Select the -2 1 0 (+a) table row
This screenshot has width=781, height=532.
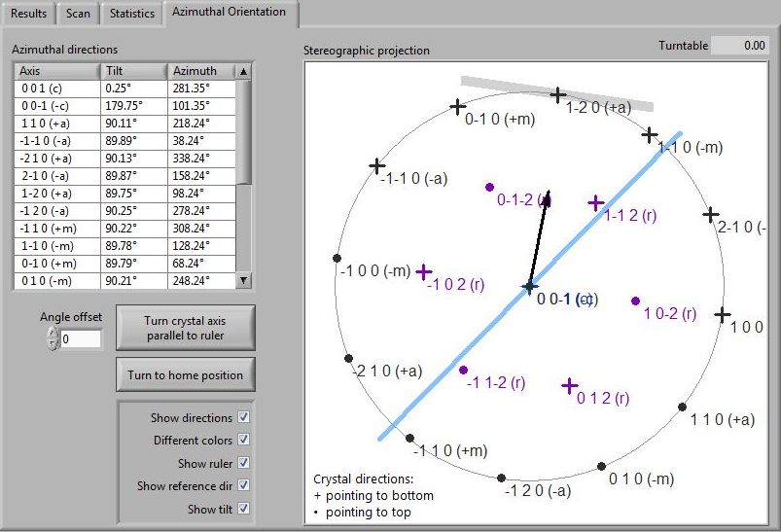[x=125, y=159]
